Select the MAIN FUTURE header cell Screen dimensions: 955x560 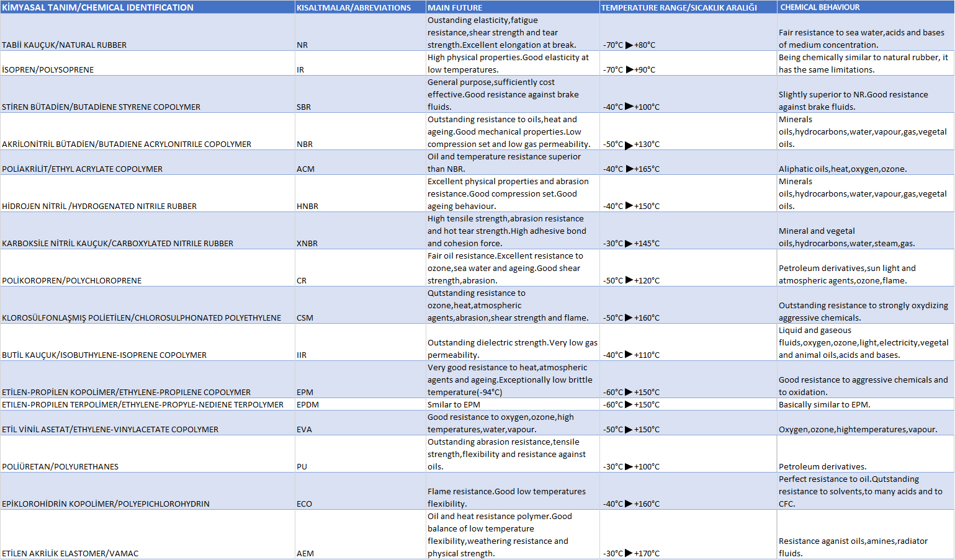(513, 7)
